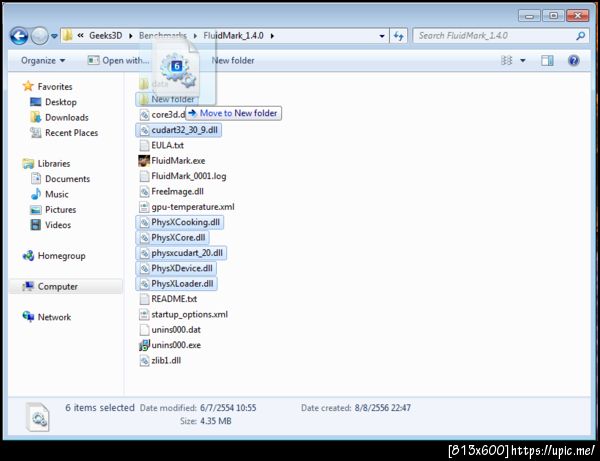The height and width of the screenshot is (461, 600).
Task: Open the Music library
Action: tap(57, 194)
